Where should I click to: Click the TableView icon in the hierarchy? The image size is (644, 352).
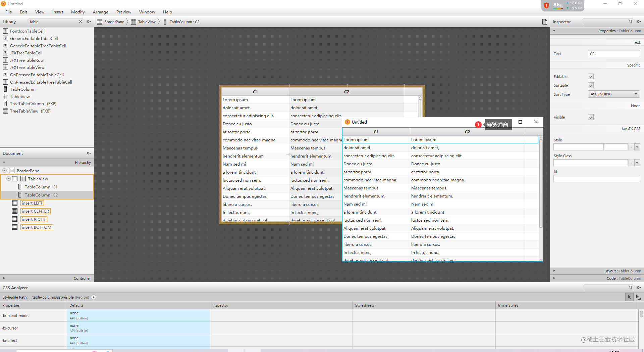[x=23, y=179]
